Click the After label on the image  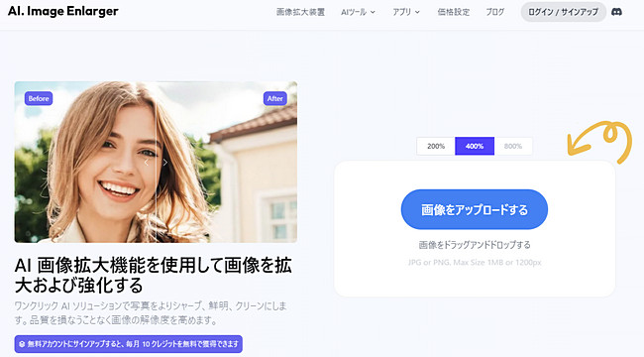(x=274, y=98)
